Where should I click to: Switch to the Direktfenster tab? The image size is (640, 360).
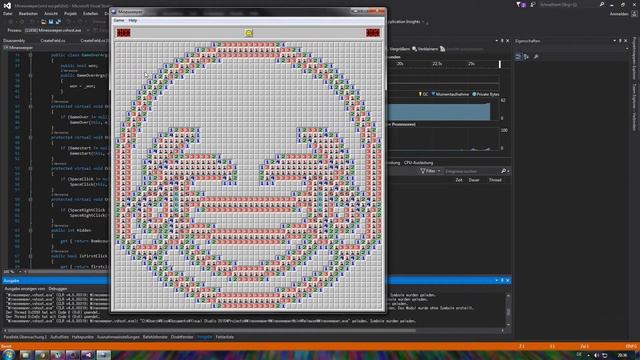(x=182, y=337)
